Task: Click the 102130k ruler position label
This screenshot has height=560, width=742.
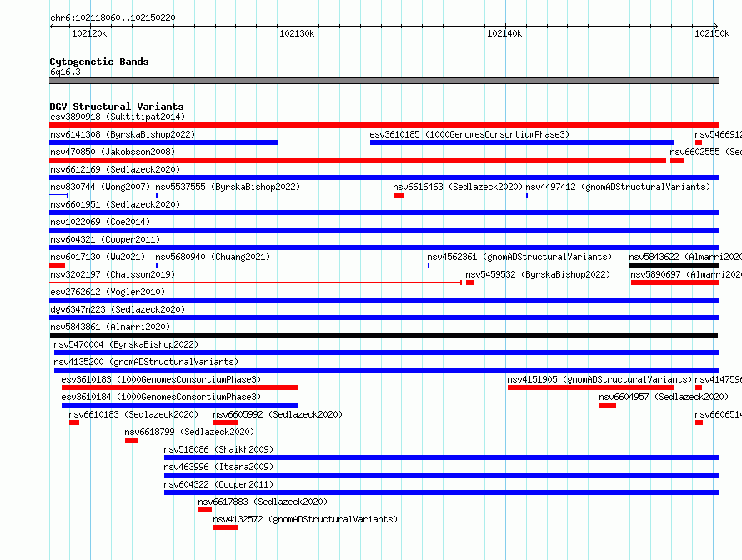Action: [297, 33]
